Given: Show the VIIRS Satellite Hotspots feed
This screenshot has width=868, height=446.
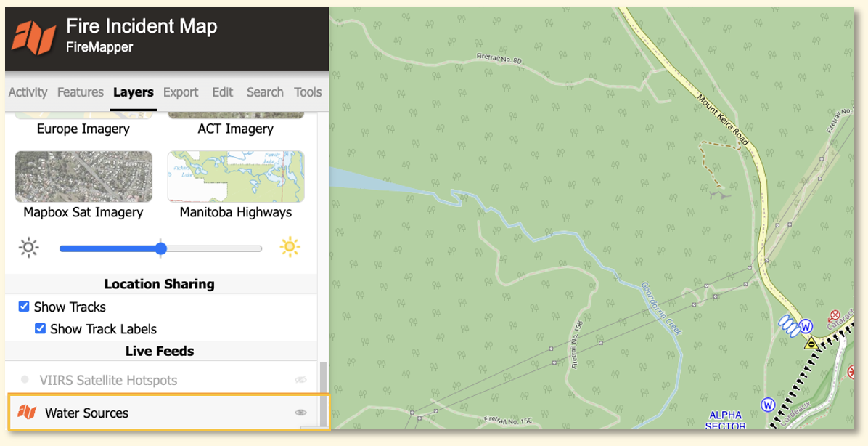Looking at the screenshot, I should pyautogui.click(x=300, y=379).
